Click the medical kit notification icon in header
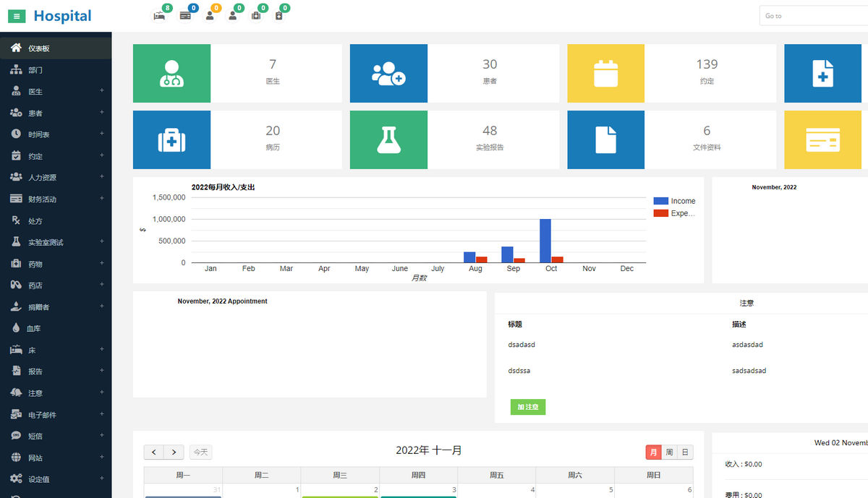Screen dimensions: 868x498 coord(255,16)
